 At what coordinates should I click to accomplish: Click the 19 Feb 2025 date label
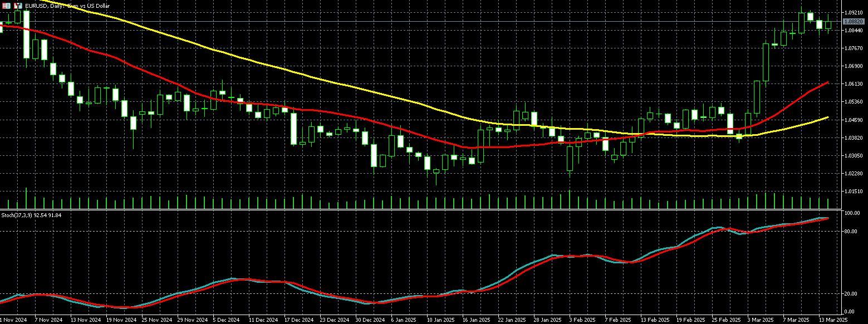pos(690,320)
